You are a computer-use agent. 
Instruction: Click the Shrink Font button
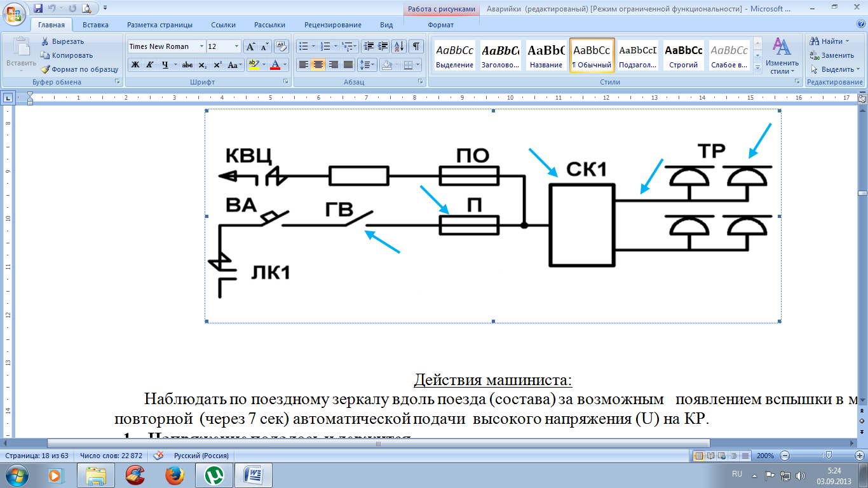click(x=264, y=46)
